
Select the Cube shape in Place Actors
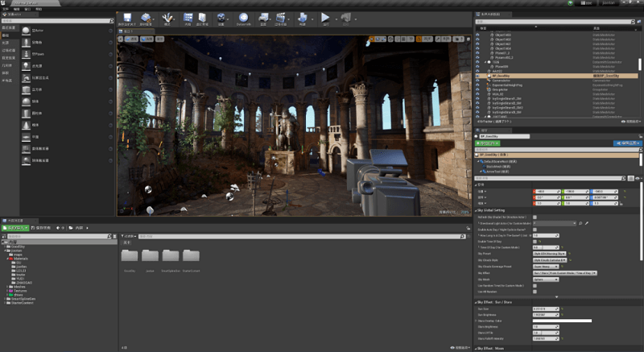tap(27, 90)
